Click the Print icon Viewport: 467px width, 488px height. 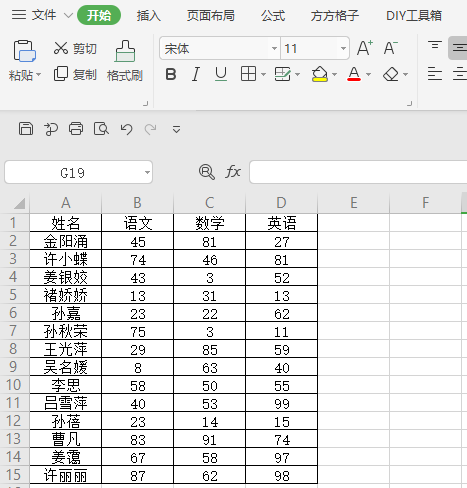tap(76, 129)
